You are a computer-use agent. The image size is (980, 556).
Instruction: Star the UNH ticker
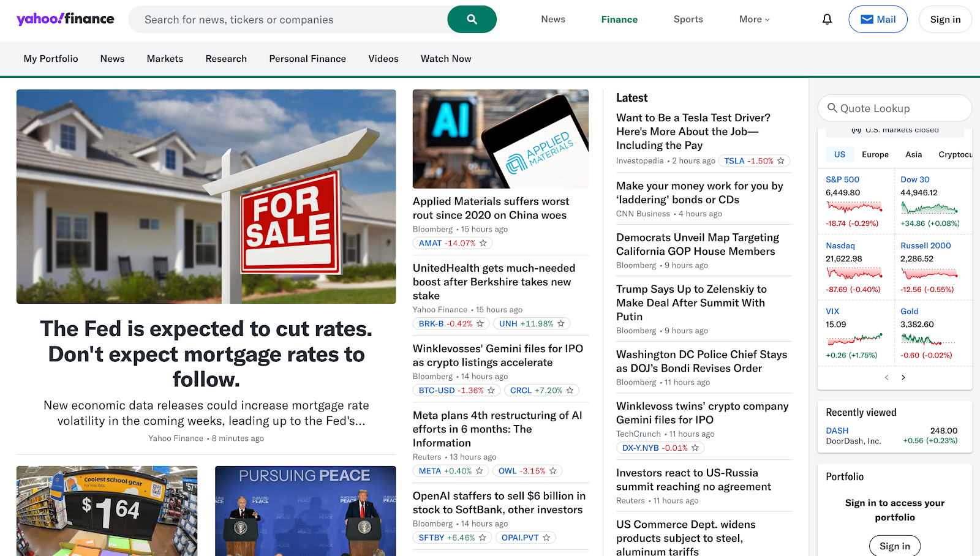pos(560,323)
